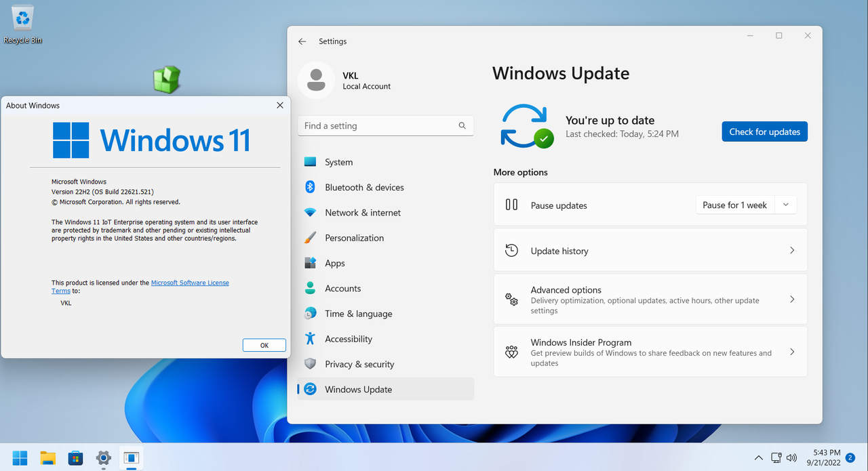
Task: Open Network & internet settings
Action: (385, 213)
